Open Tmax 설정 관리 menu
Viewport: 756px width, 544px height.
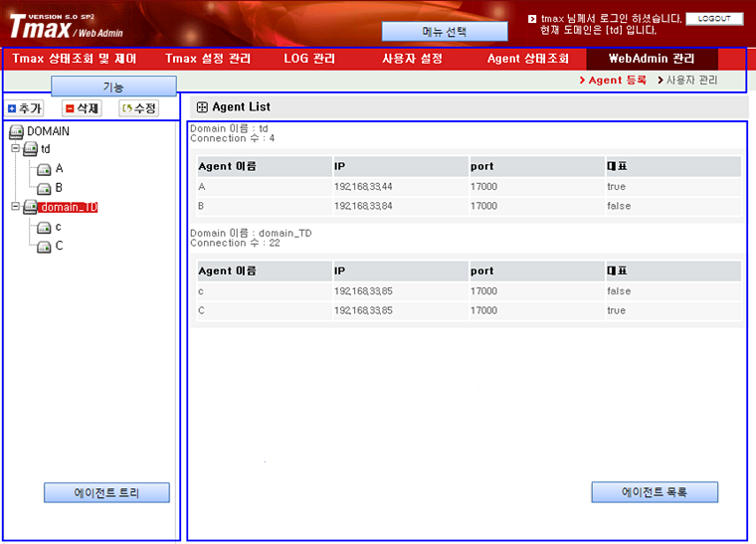pos(208,59)
